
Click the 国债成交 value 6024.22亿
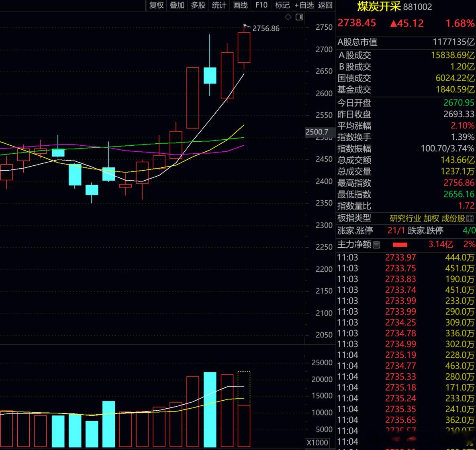coord(455,78)
